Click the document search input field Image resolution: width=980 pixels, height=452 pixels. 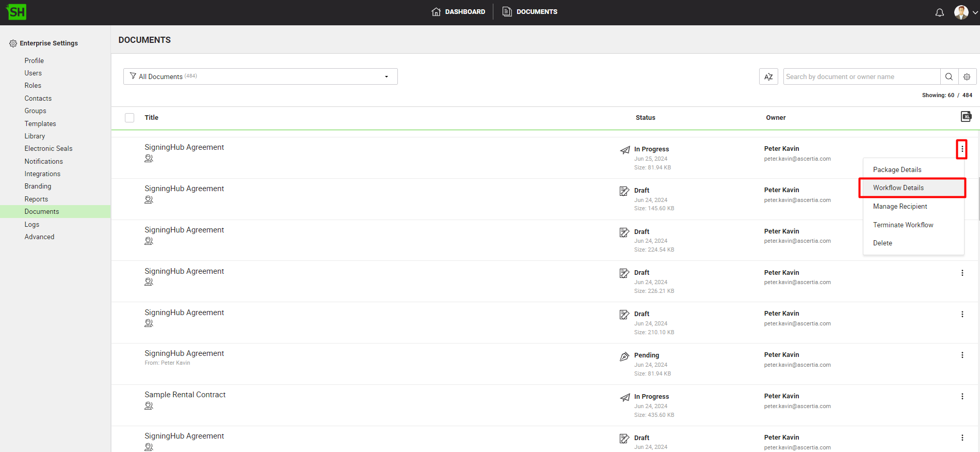pyautogui.click(x=861, y=76)
